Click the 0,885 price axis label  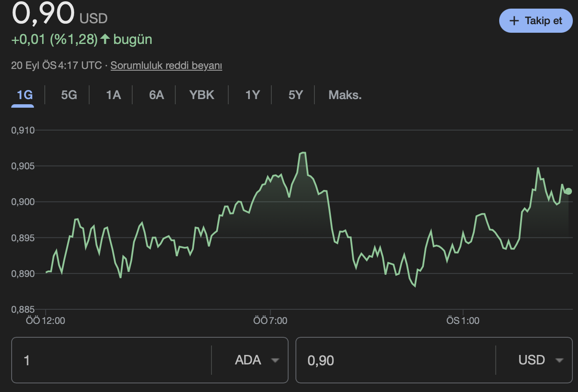point(23,309)
